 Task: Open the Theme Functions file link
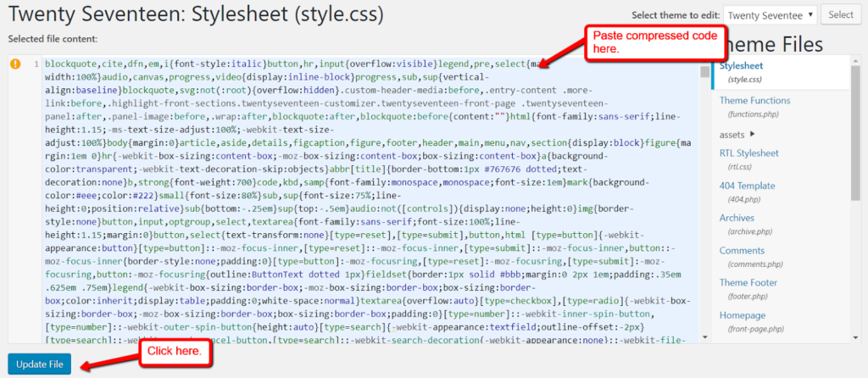pyautogui.click(x=754, y=100)
